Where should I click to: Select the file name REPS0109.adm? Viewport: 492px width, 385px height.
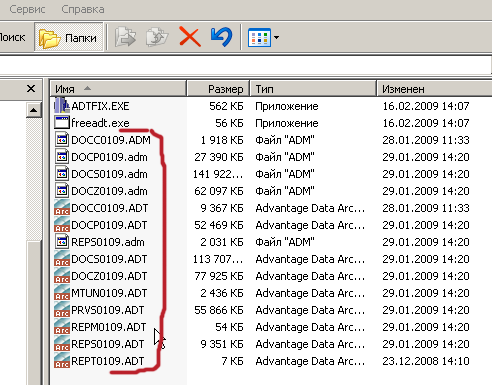coord(108,242)
